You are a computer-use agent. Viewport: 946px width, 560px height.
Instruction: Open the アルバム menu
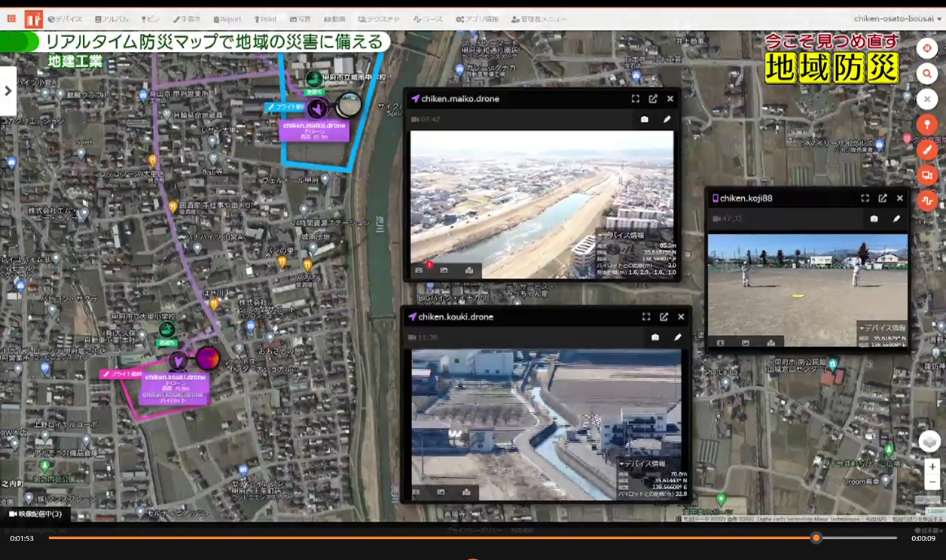point(112,19)
